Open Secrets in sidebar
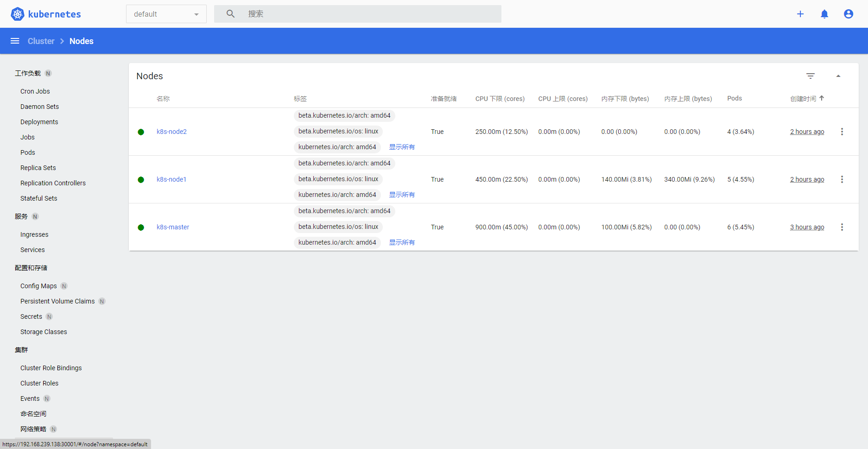The height and width of the screenshot is (449, 868). click(31, 316)
